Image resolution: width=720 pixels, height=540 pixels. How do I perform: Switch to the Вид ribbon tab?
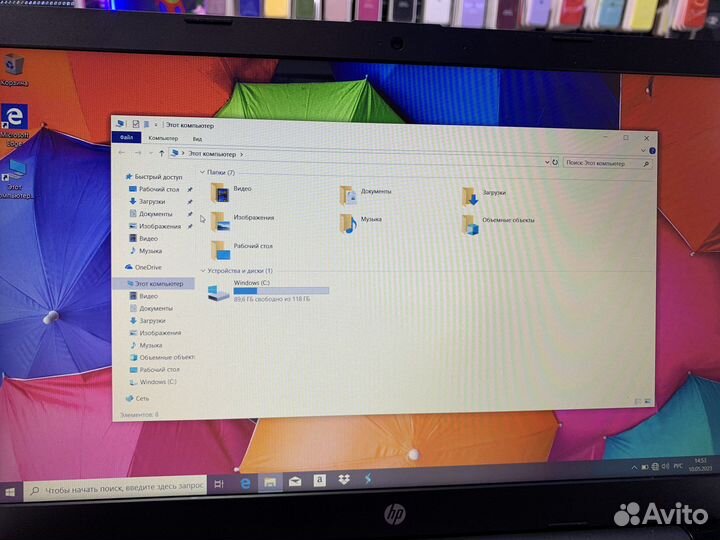point(196,138)
